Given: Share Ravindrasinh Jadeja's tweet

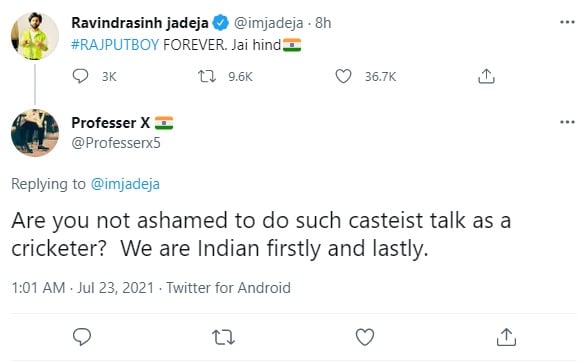Looking at the screenshot, I should (486, 76).
